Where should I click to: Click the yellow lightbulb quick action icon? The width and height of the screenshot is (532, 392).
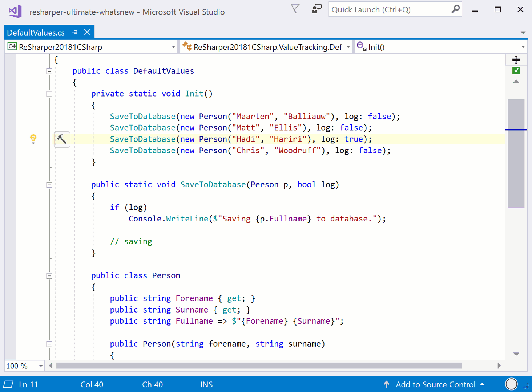(33, 138)
